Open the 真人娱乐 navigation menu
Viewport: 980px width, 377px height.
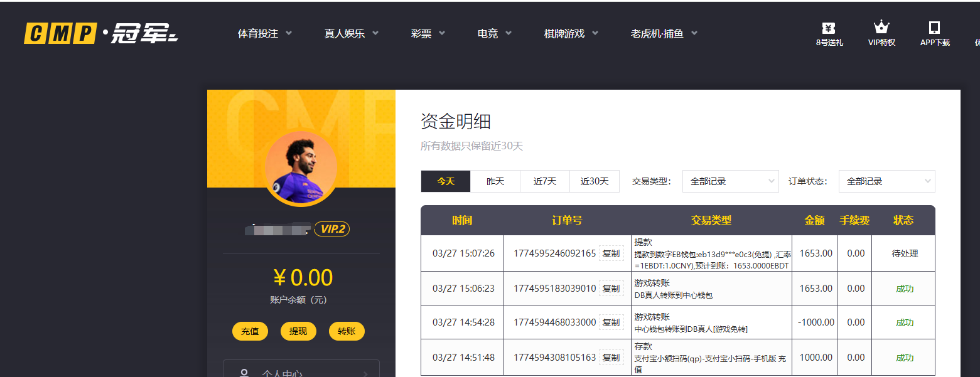point(346,33)
